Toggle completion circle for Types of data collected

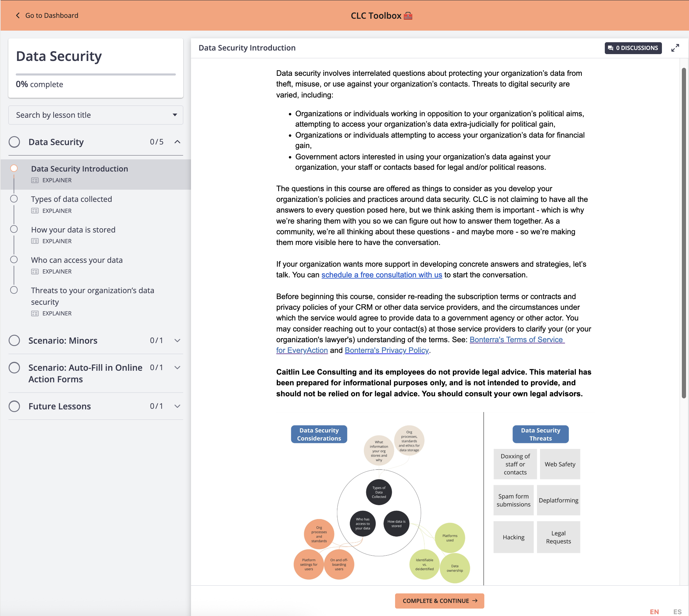[x=14, y=199]
